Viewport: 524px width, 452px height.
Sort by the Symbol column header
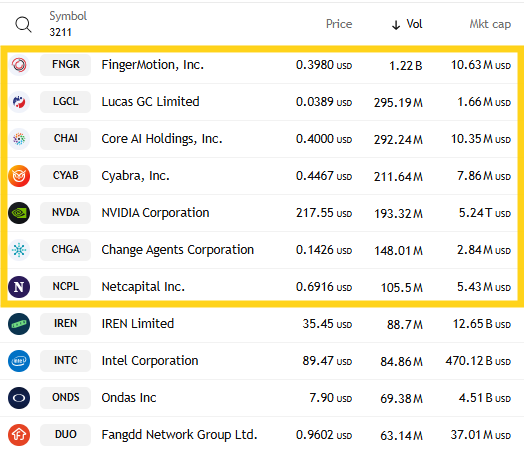point(68,16)
